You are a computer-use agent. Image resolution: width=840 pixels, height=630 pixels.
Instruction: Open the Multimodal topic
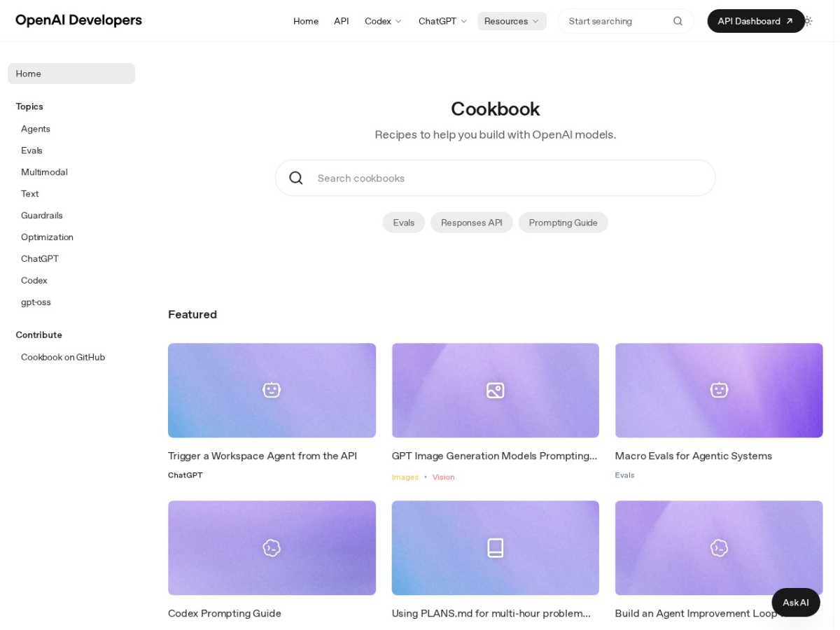tap(44, 172)
